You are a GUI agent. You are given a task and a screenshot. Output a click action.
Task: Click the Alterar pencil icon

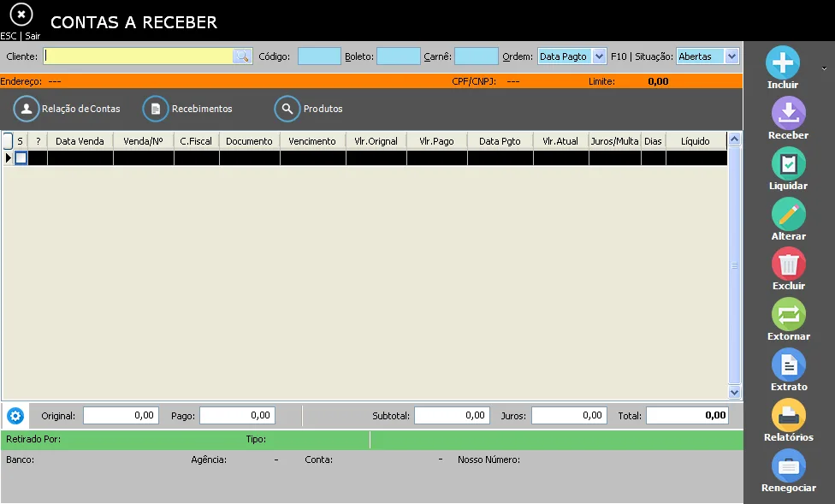[788, 214]
